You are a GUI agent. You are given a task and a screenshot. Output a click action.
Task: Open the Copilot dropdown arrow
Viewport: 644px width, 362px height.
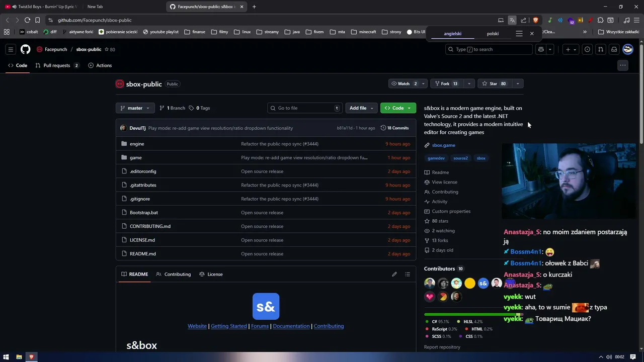coord(550,49)
